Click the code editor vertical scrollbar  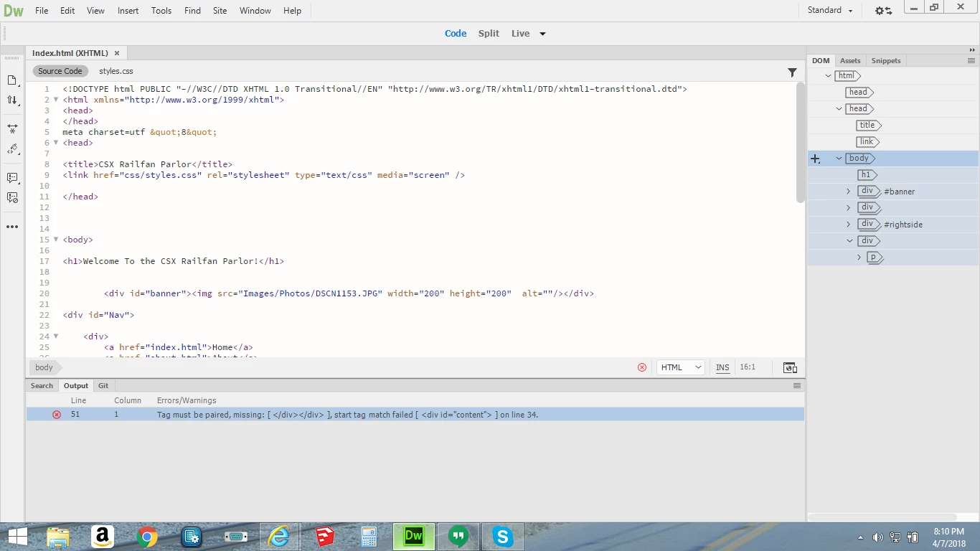(x=801, y=143)
